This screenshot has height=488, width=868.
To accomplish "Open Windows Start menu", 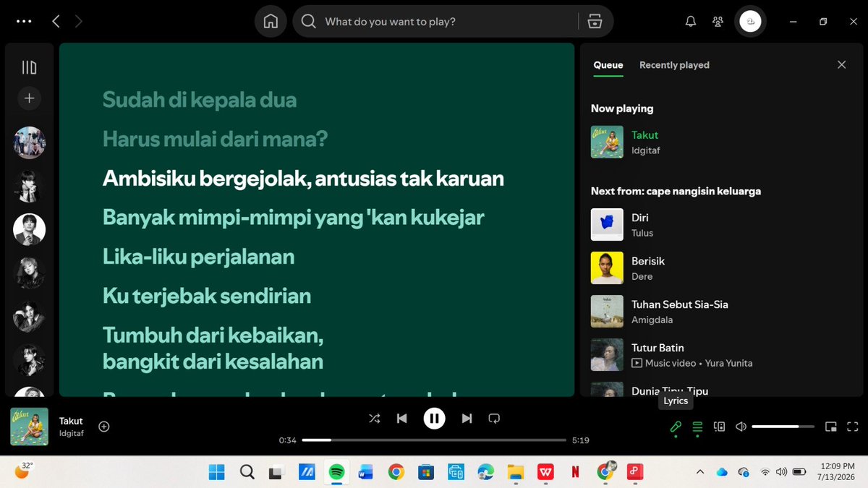I will pos(216,472).
